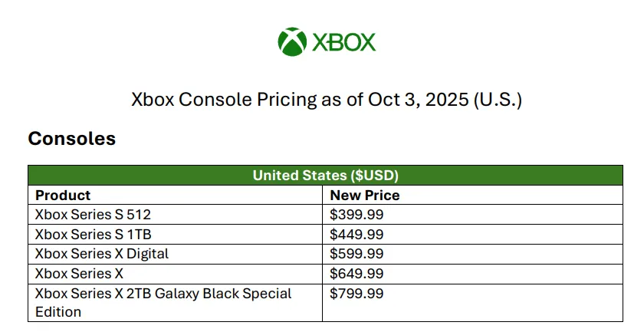Select the Xbox Series S 1TB cell
The height and width of the screenshot is (332, 644).
click(x=86, y=234)
